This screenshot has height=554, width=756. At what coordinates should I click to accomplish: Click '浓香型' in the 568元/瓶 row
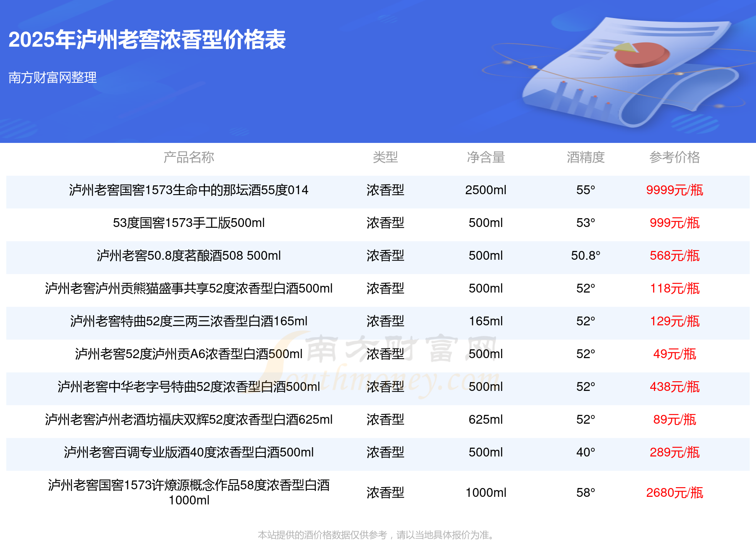[386, 256]
